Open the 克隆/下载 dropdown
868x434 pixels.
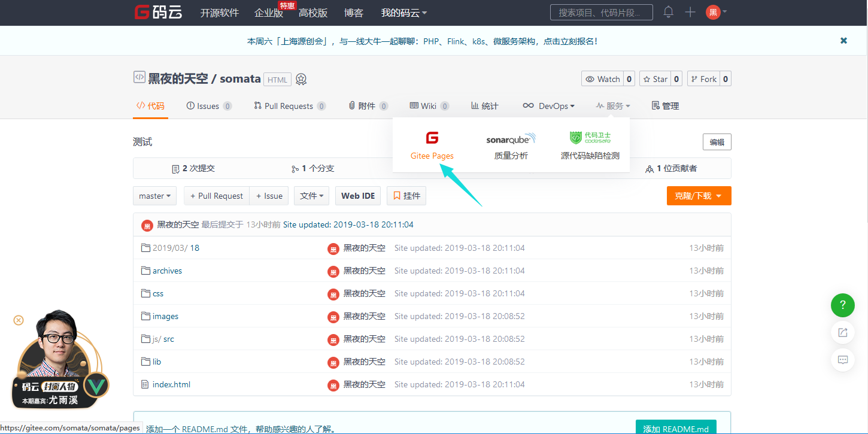(699, 196)
